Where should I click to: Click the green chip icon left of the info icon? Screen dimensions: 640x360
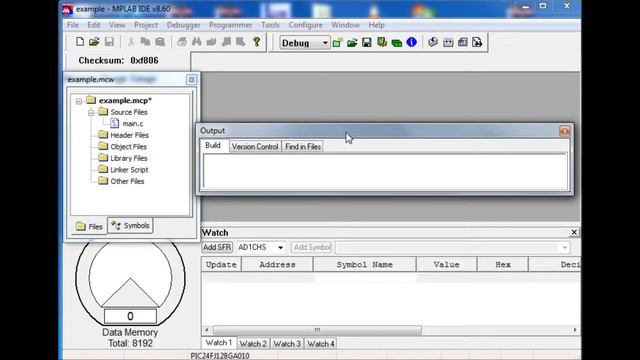(396, 42)
